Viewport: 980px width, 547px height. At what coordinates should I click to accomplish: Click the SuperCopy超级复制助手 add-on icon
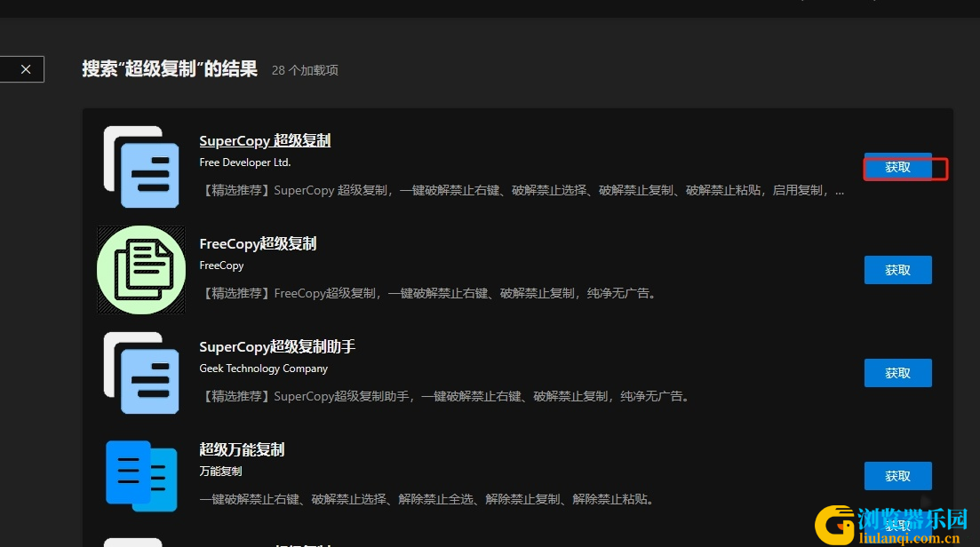[x=141, y=373]
